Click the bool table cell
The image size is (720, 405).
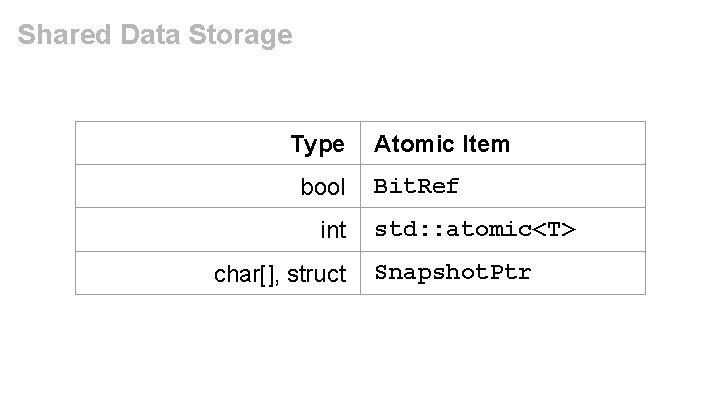pyautogui.click(x=323, y=187)
